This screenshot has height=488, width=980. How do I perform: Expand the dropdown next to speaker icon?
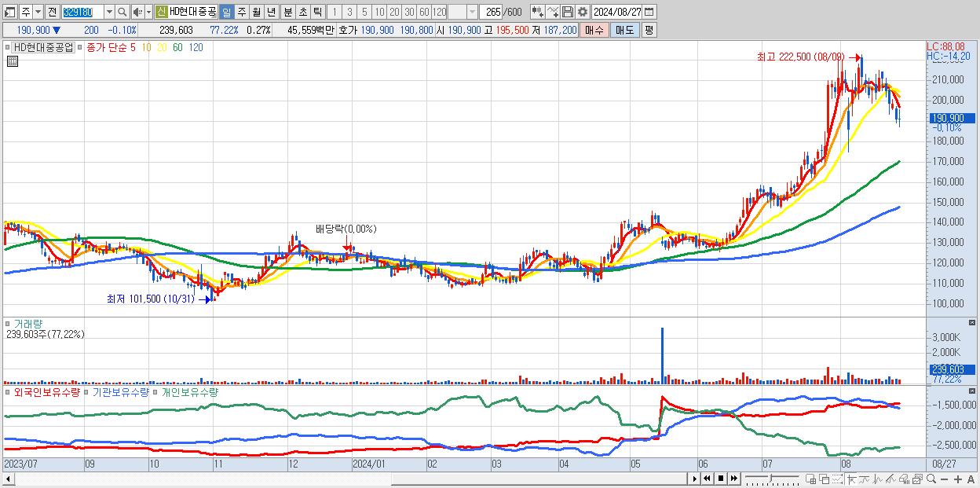point(148,13)
